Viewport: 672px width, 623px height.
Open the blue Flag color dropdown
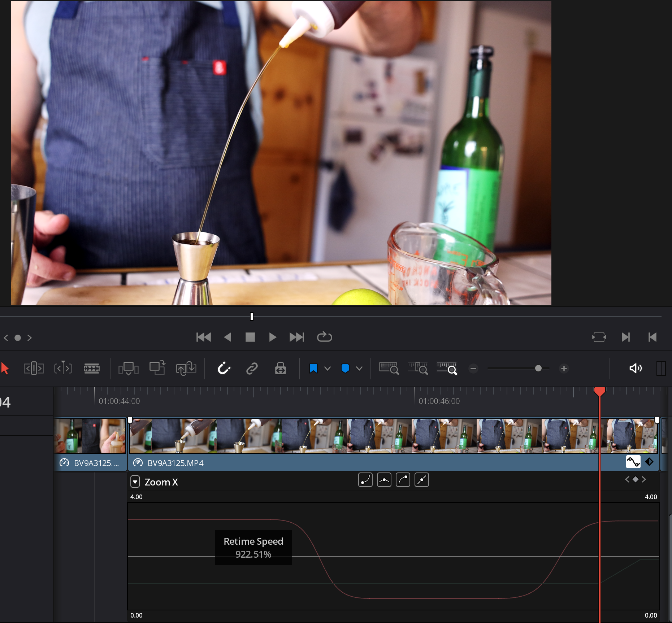[328, 369]
